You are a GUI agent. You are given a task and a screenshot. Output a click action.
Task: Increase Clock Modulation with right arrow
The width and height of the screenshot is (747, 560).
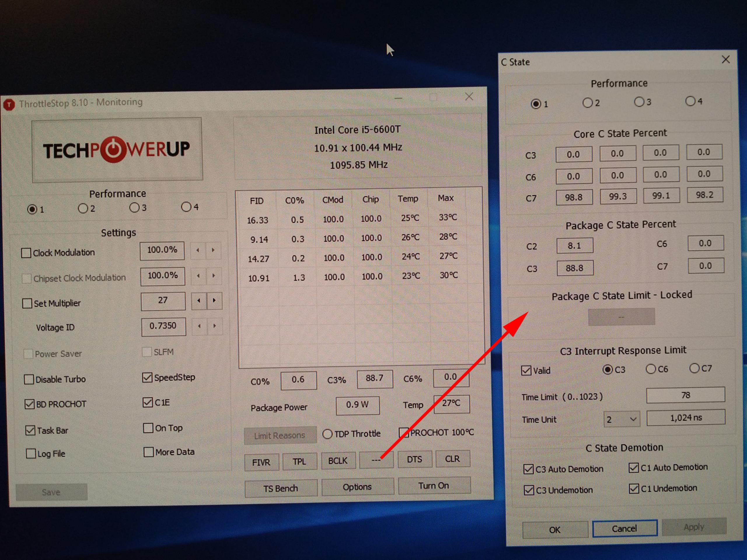[x=213, y=250]
